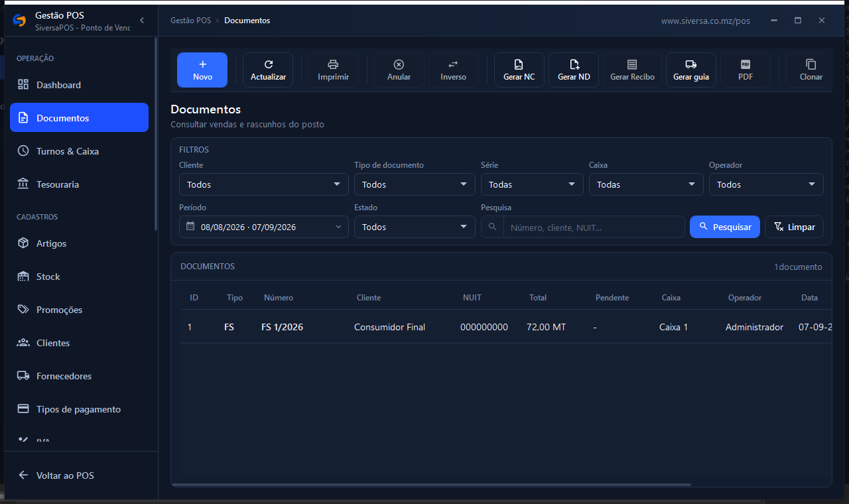Click Voltar ao POS back link
The width and height of the screenshot is (849, 504).
pyautogui.click(x=79, y=475)
